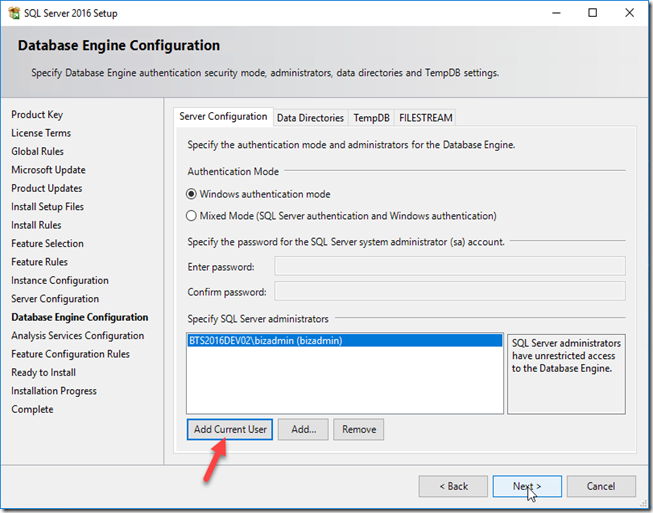
Task: Select Windows authentication mode radio button
Action: tap(191, 194)
